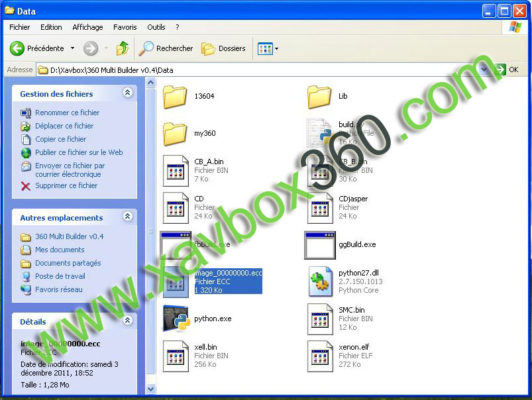Select the fbBuild.exe icon
532x400 pixels.
click(176, 245)
